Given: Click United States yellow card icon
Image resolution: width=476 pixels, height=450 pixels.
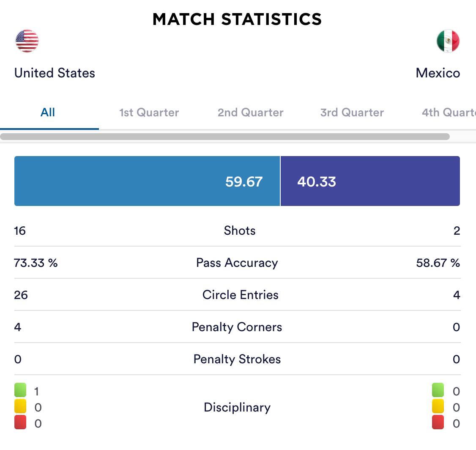Looking at the screenshot, I should [x=20, y=407].
